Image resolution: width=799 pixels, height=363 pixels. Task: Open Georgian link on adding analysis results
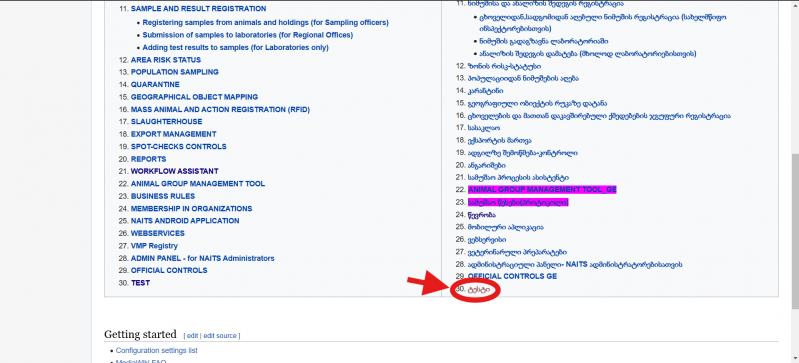(588, 54)
